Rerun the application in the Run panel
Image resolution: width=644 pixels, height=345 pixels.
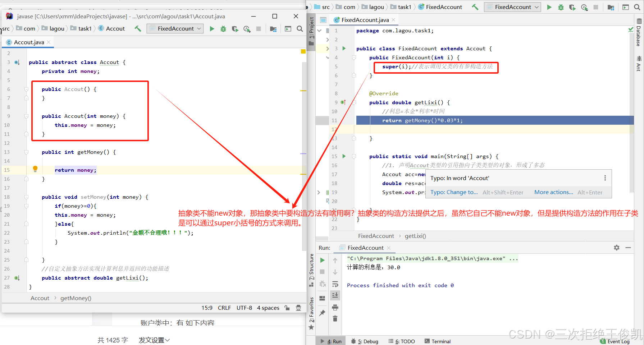(x=323, y=260)
